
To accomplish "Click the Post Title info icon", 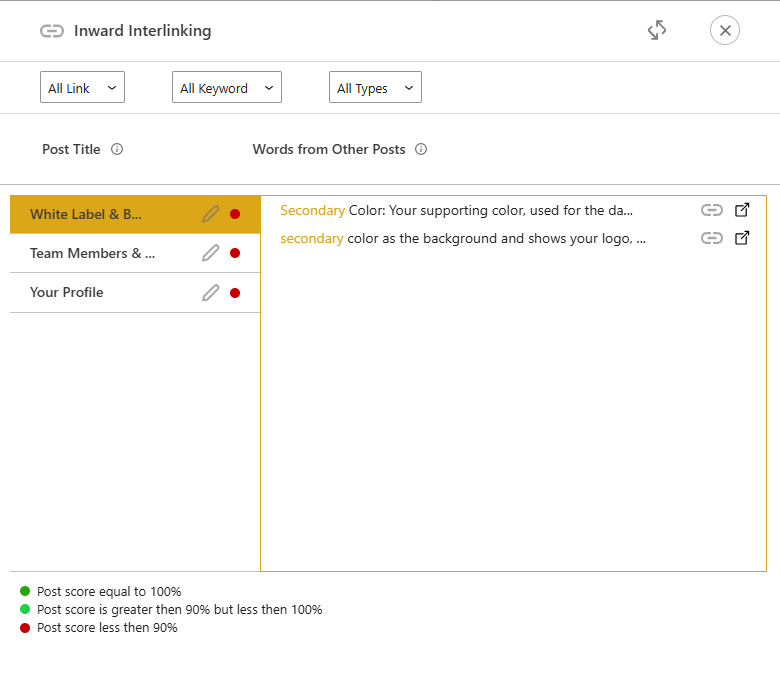I will click(x=117, y=149).
